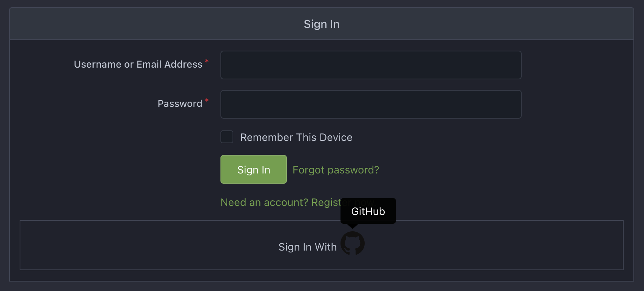Image resolution: width=644 pixels, height=291 pixels.
Task: Click the Password field label
Action: pos(180,104)
